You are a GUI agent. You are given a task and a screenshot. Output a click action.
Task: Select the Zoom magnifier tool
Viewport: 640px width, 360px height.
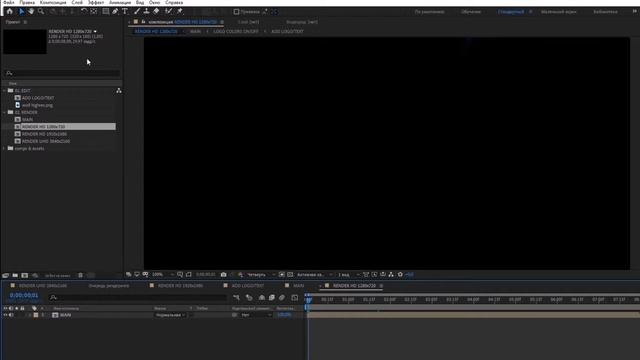click(x=41, y=11)
